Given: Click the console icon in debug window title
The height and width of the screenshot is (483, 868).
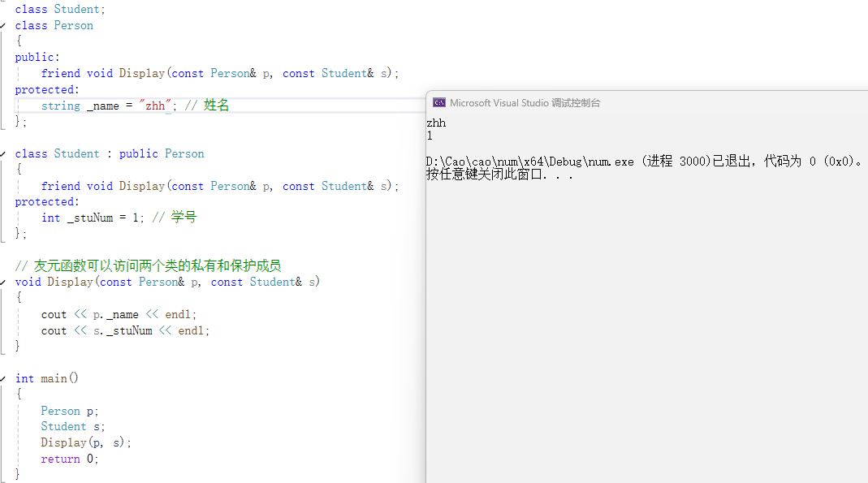Looking at the screenshot, I should coord(439,103).
